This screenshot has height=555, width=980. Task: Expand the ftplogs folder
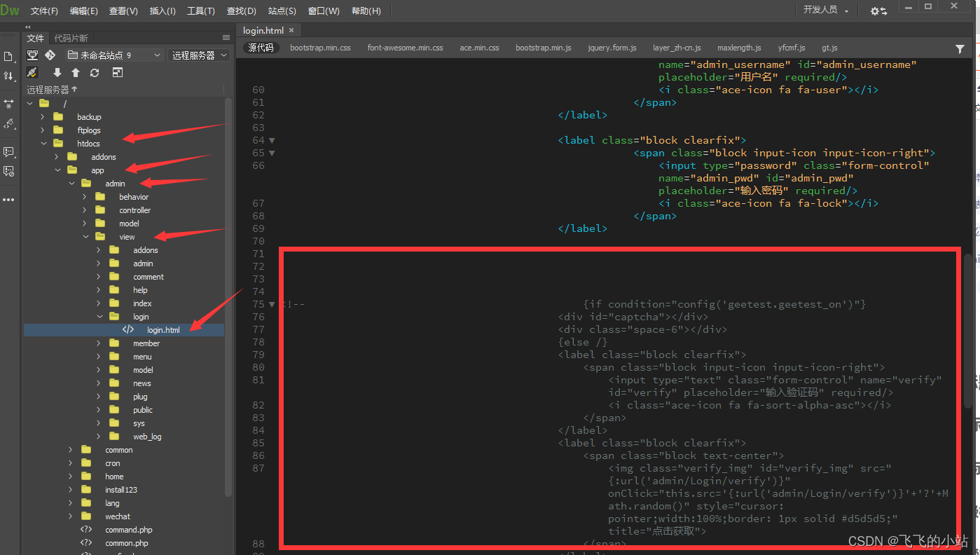point(43,130)
